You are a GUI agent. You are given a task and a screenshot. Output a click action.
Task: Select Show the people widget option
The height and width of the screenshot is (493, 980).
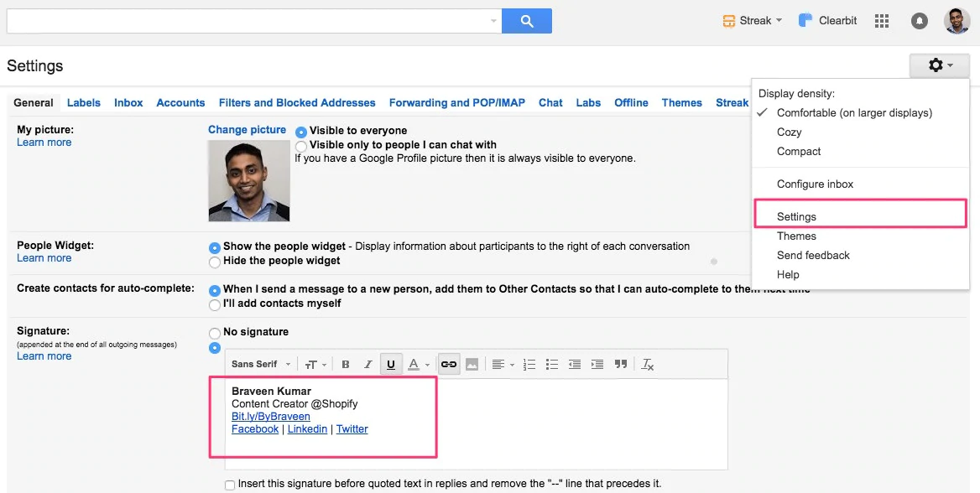coord(215,247)
